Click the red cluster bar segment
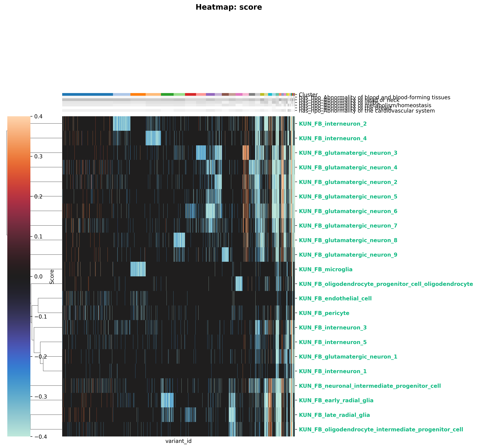The height and width of the screenshot is (448, 477). (191, 94)
